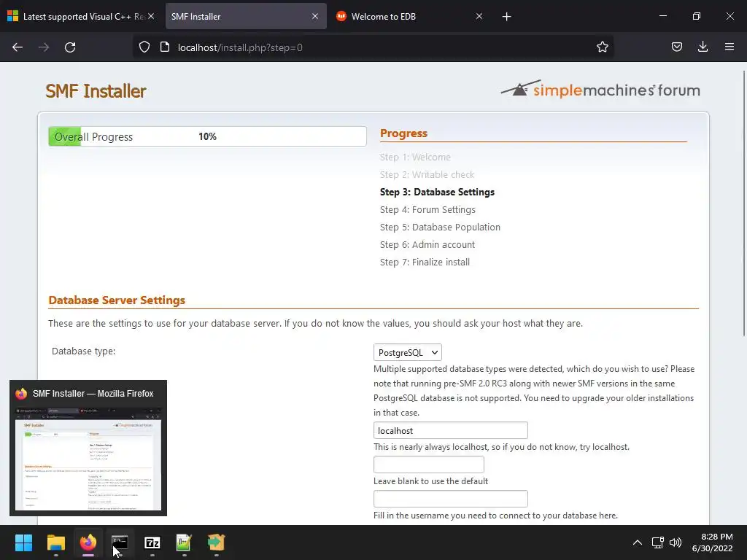Open the 7-Zip taskbar icon

(x=152, y=542)
